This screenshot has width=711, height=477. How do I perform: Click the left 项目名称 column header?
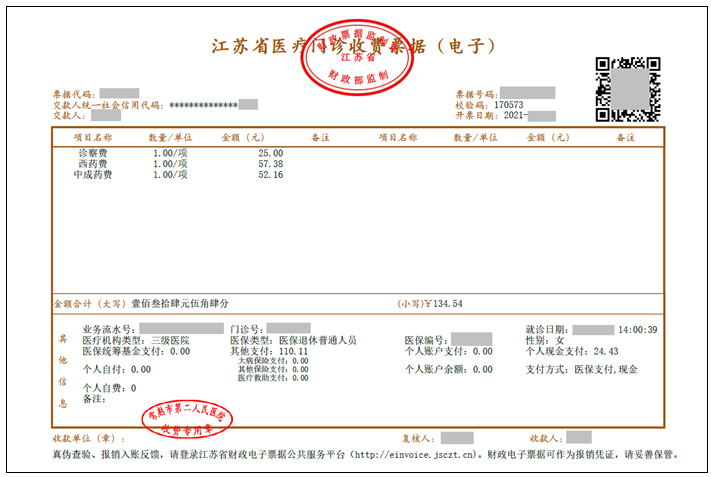click(x=93, y=137)
